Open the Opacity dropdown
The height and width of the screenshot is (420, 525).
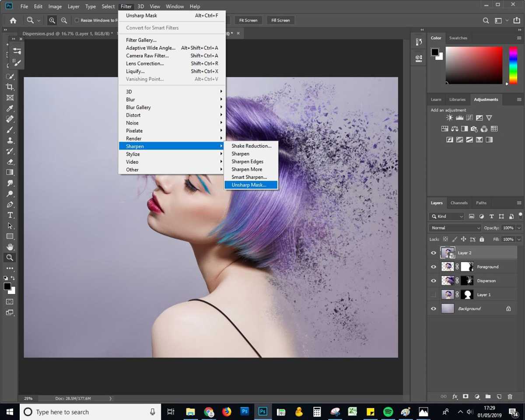coord(519,228)
